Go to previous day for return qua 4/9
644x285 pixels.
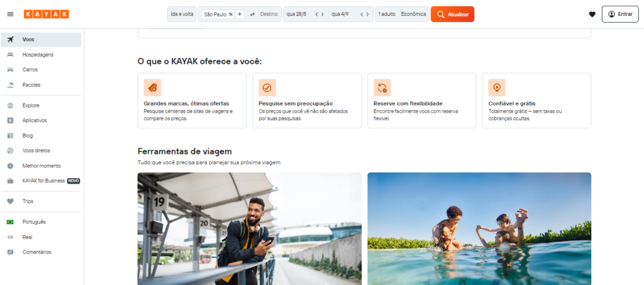pos(361,14)
